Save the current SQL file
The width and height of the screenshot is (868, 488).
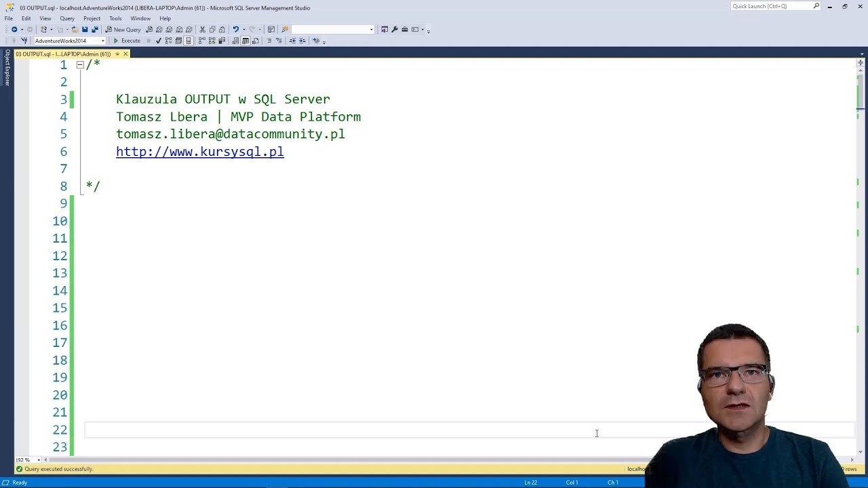point(84,29)
